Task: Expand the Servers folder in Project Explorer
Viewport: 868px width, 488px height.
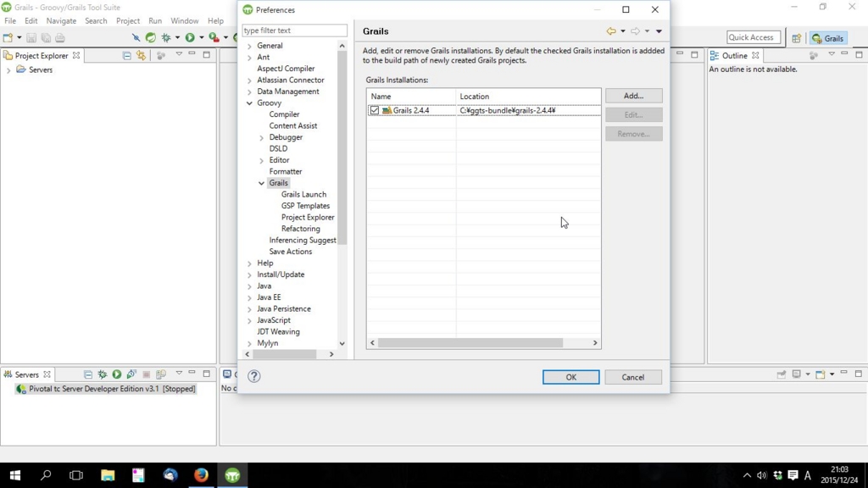Action: (x=8, y=70)
